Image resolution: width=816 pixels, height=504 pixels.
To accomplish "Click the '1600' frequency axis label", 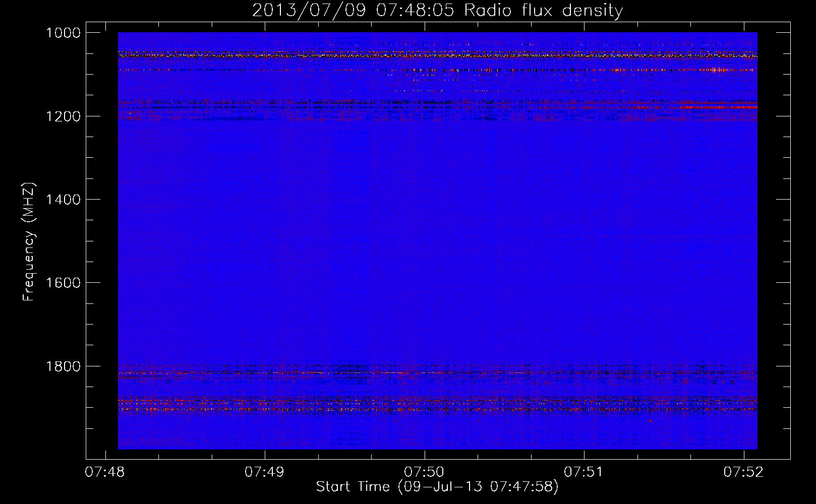I will pos(63,283).
